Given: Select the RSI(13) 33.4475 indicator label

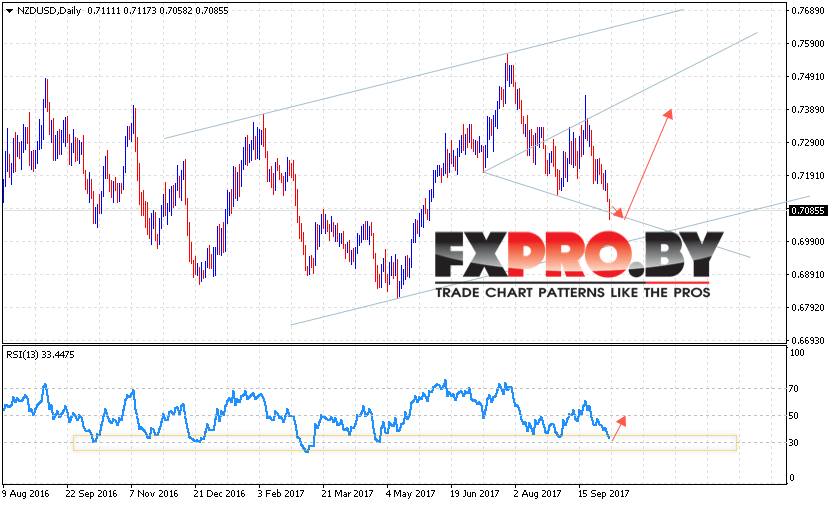Looking at the screenshot, I should coord(40,355).
